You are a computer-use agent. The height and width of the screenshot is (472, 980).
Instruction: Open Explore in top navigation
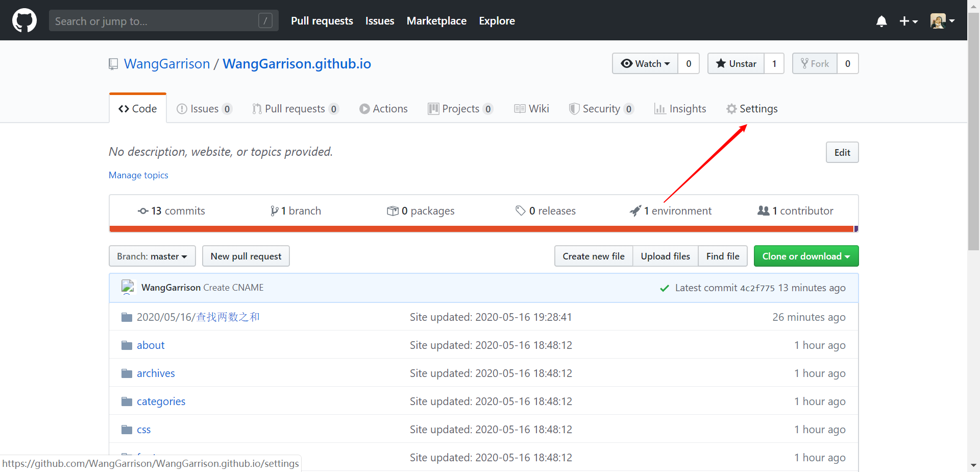tap(497, 21)
